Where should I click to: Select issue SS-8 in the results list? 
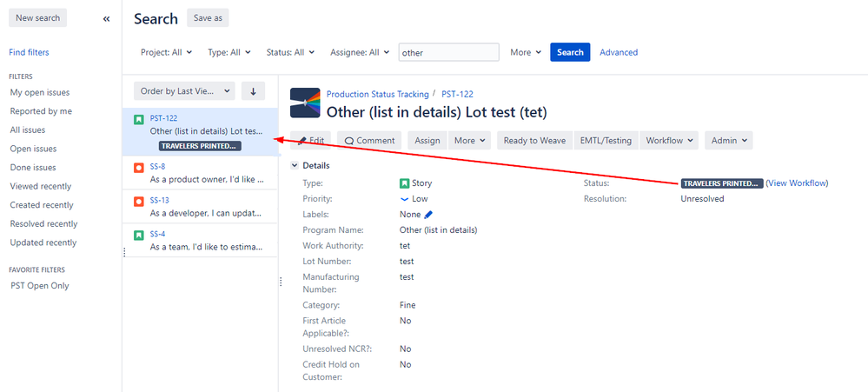tap(200, 173)
